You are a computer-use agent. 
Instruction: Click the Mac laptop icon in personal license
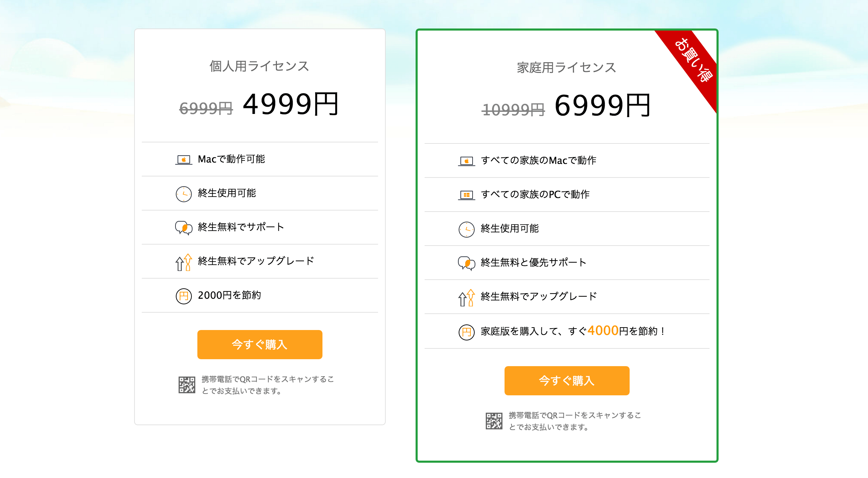pos(183,160)
